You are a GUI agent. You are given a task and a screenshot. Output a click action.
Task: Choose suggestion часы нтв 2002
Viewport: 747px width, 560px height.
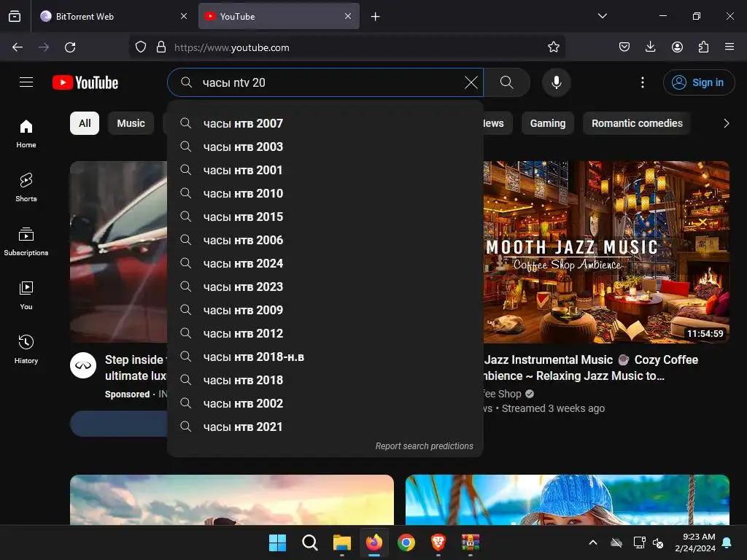[x=325, y=403]
